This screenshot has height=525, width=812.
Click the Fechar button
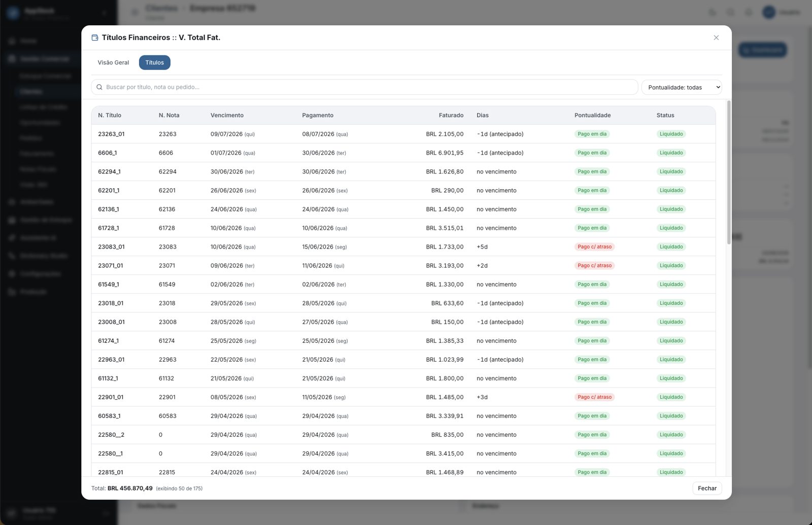pos(707,488)
